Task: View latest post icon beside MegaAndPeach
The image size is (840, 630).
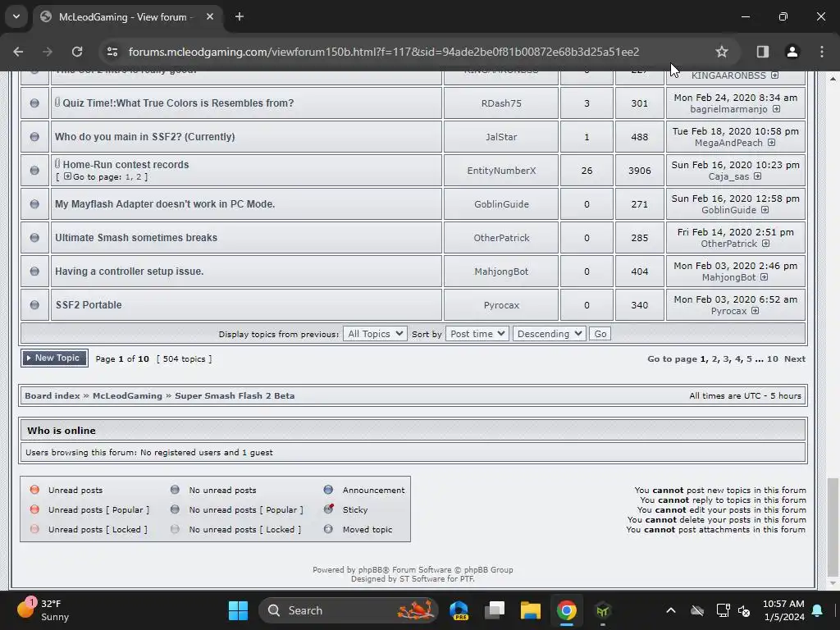Action: (x=771, y=143)
